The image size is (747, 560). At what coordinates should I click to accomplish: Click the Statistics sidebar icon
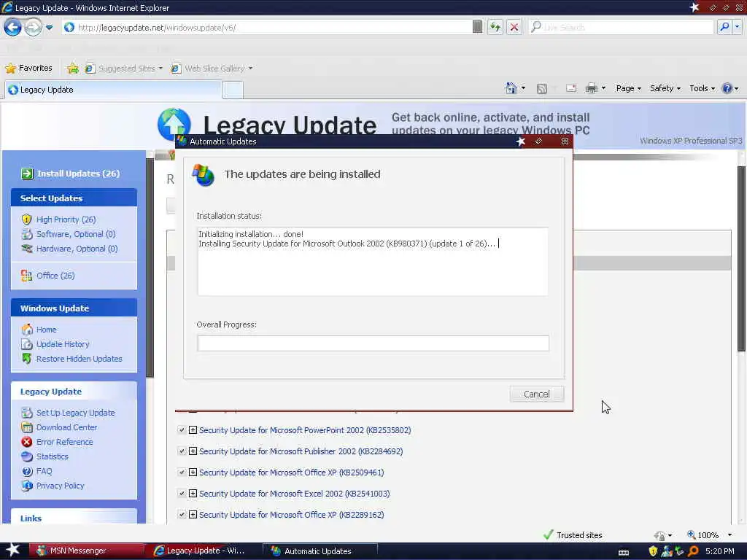(x=27, y=456)
